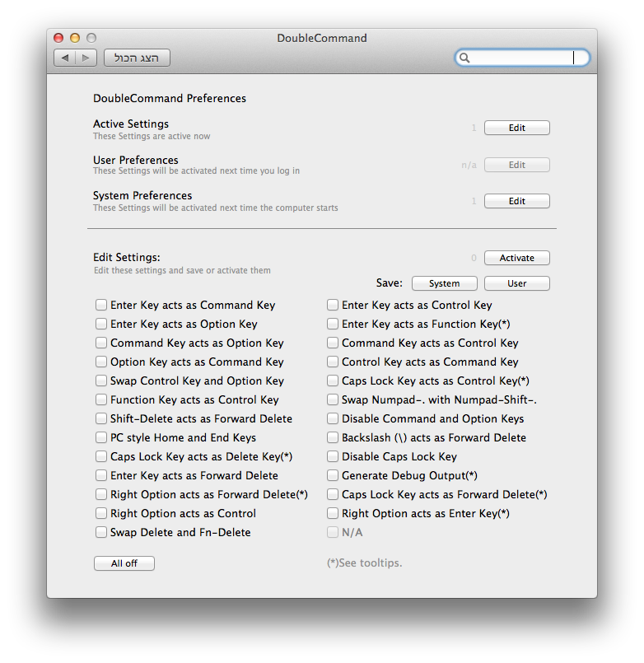
Task: Toggle Option Key acts as Command Key
Action: [101, 362]
